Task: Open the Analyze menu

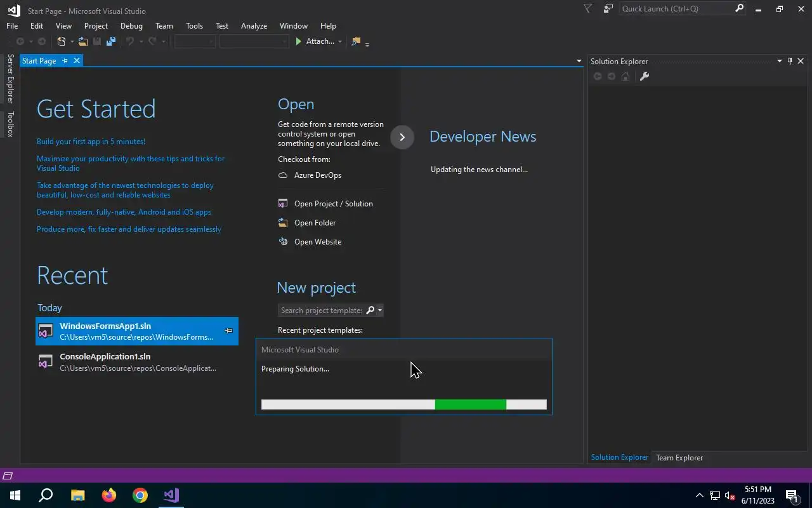Action: tap(254, 26)
